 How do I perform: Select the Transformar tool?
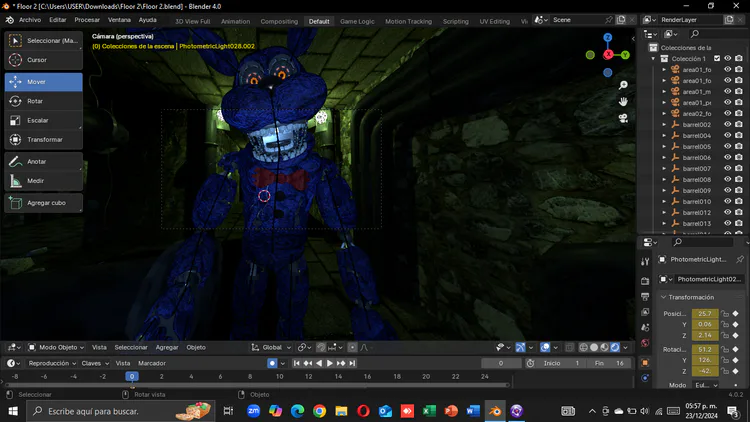44,139
